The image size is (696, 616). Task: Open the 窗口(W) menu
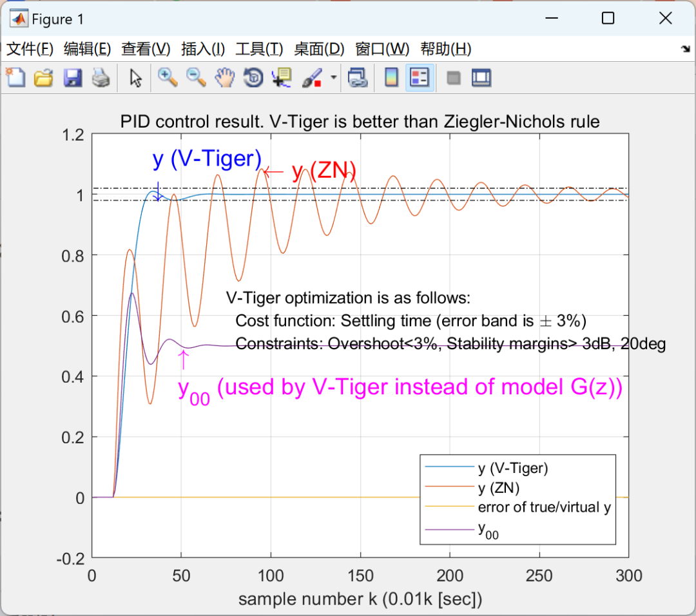pyautogui.click(x=382, y=49)
